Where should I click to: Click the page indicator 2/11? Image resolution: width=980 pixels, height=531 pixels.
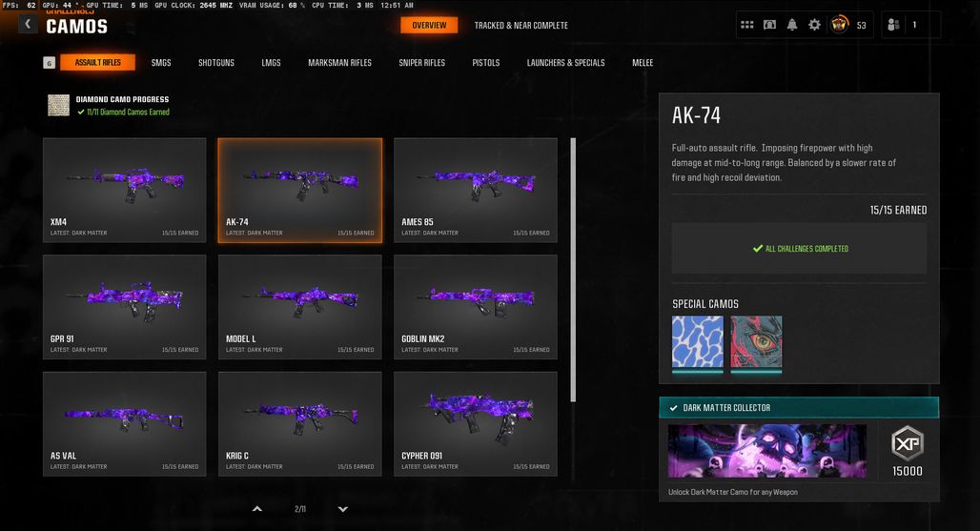click(x=300, y=509)
